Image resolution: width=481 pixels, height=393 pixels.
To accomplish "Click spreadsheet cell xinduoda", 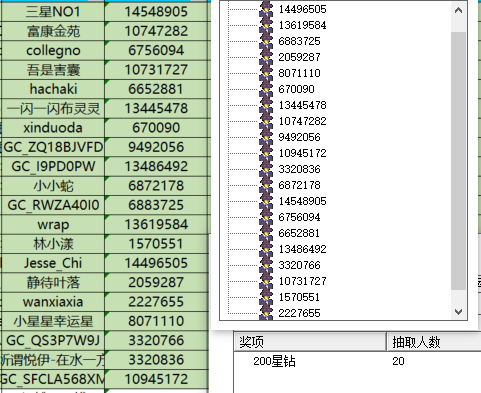I will click(53, 128).
